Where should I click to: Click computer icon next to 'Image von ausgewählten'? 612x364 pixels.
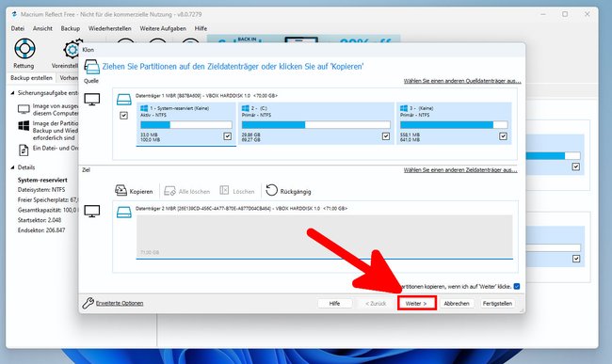(x=24, y=109)
